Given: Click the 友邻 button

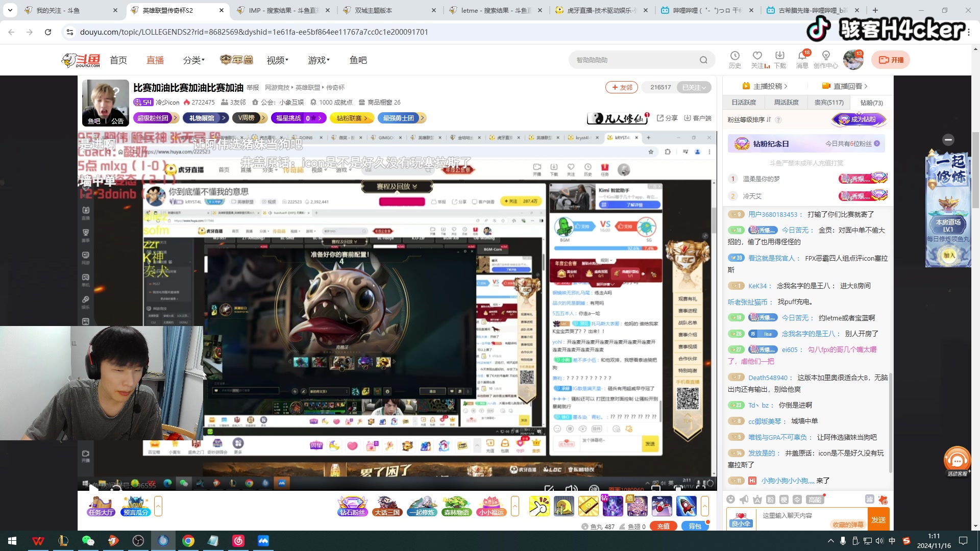Looking at the screenshot, I should (x=622, y=87).
